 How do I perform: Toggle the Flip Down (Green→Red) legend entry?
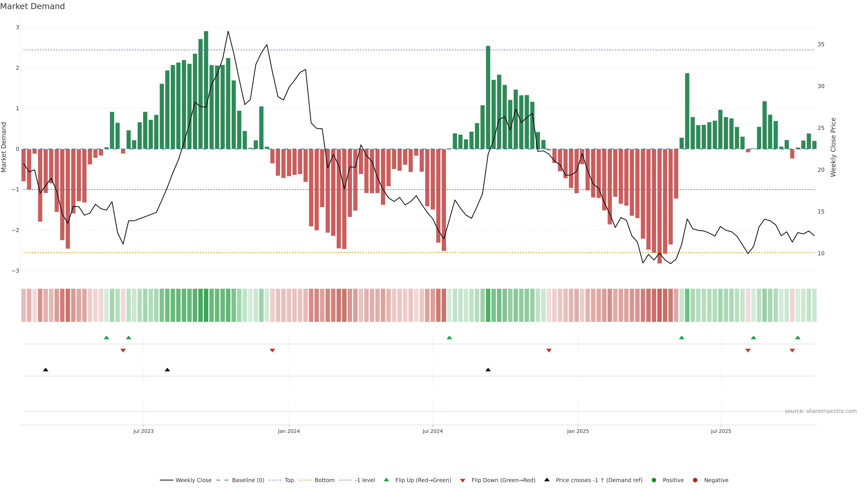coord(503,480)
